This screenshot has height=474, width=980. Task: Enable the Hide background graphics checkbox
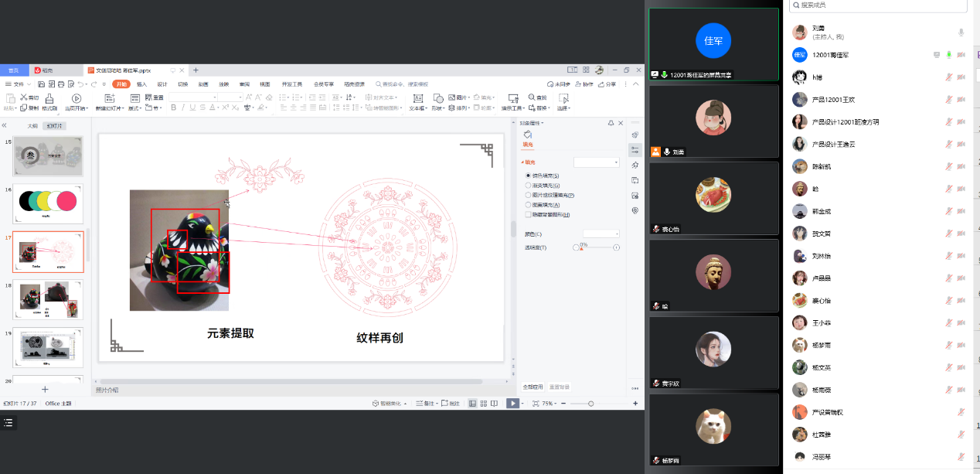tap(528, 214)
